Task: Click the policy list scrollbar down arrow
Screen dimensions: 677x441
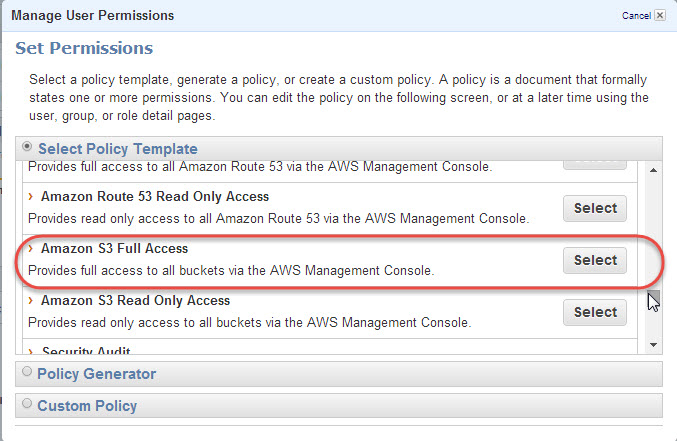Action: tap(654, 344)
